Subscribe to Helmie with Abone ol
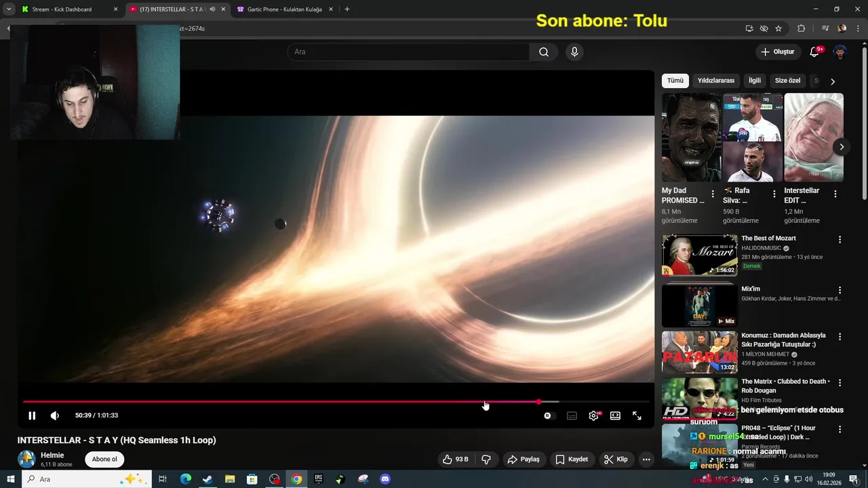Screen dimensions: 868x488 tap(104, 459)
